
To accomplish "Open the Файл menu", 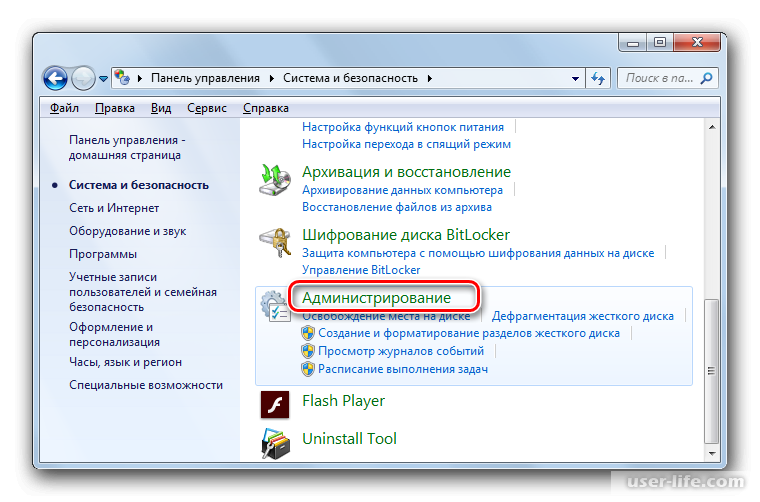I will tap(64, 108).
